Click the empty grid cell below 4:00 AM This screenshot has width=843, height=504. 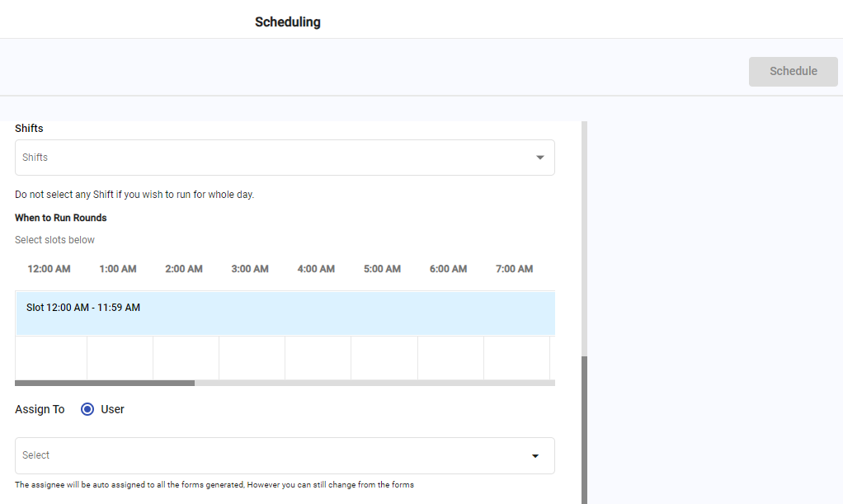[318, 357]
